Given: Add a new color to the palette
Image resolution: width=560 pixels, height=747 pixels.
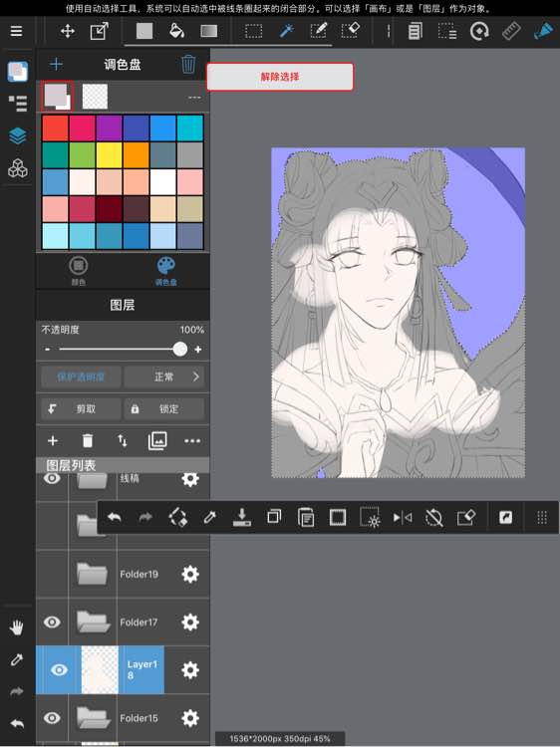Looking at the screenshot, I should point(56,64).
